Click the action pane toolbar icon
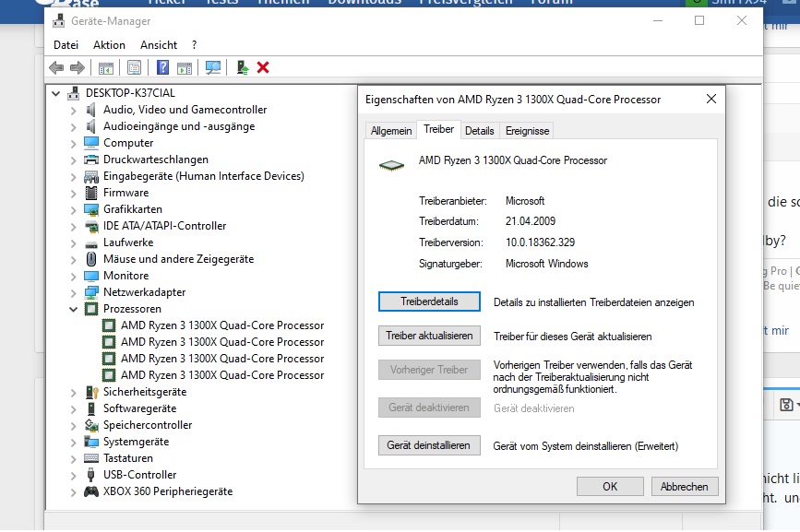The image size is (800, 532). coord(185,67)
